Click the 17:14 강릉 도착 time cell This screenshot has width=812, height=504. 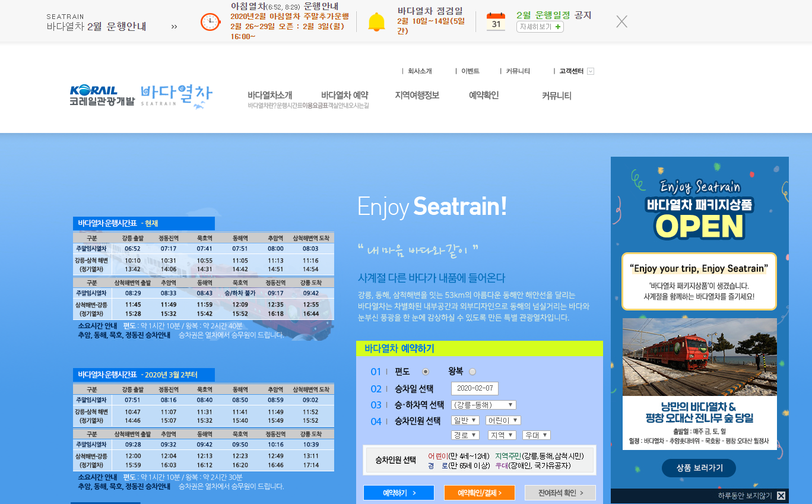311,465
